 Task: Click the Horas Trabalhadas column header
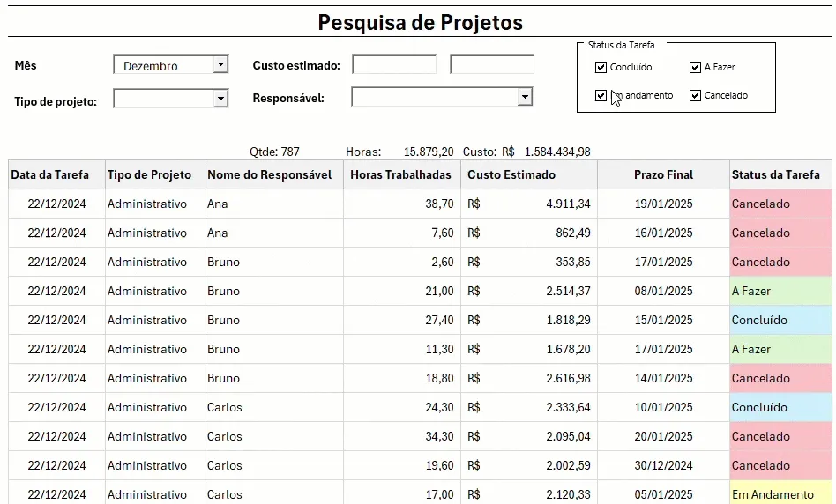[402, 174]
